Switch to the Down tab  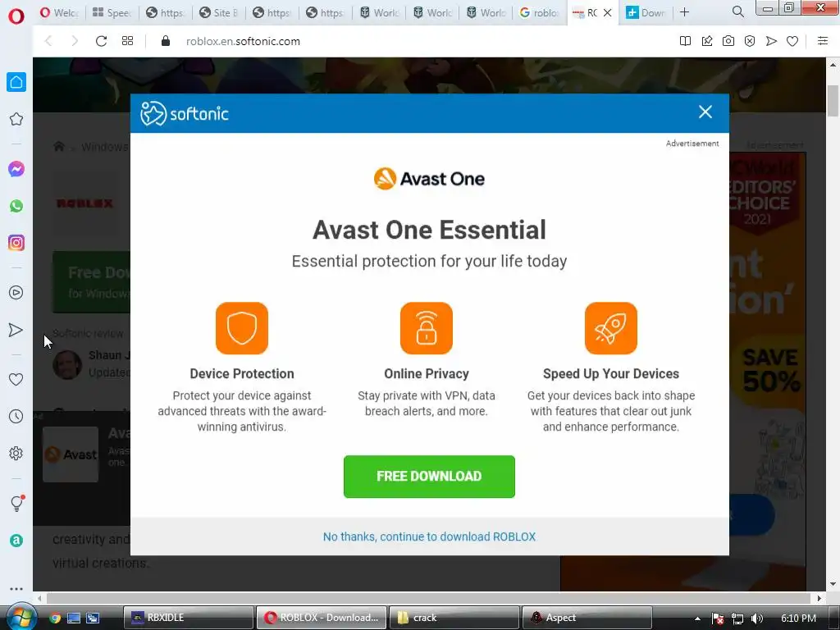[646, 12]
